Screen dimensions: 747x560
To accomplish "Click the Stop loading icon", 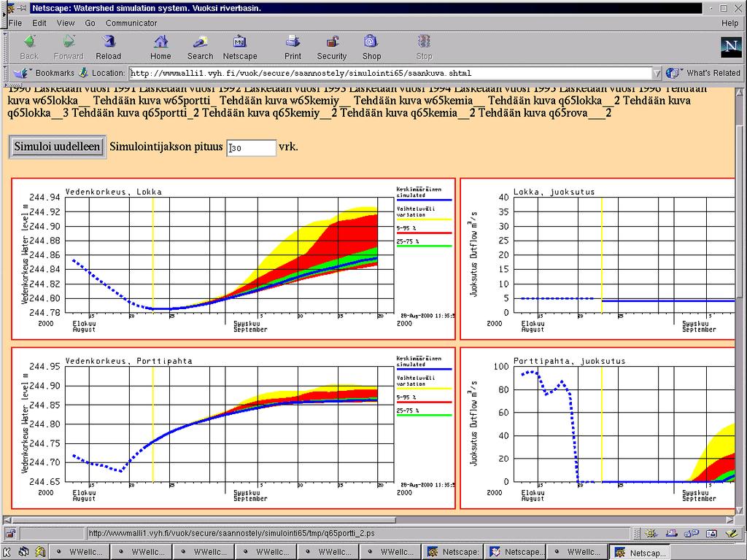I will pyautogui.click(x=424, y=42).
